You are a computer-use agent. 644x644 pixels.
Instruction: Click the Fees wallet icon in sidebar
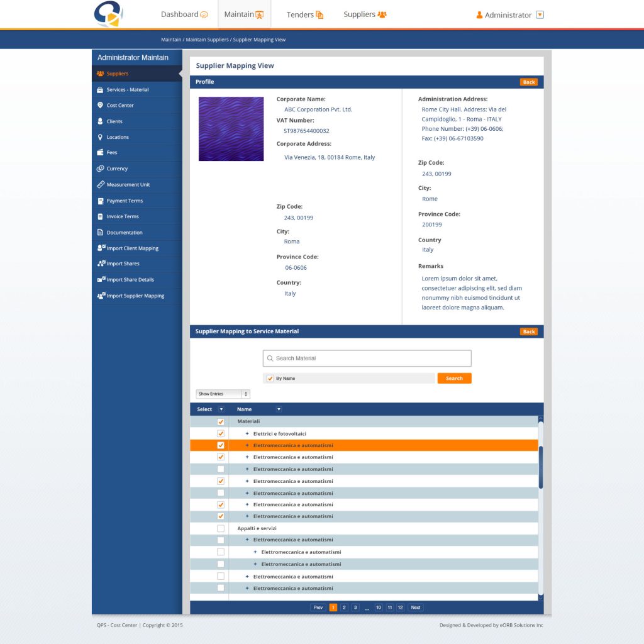(x=100, y=153)
